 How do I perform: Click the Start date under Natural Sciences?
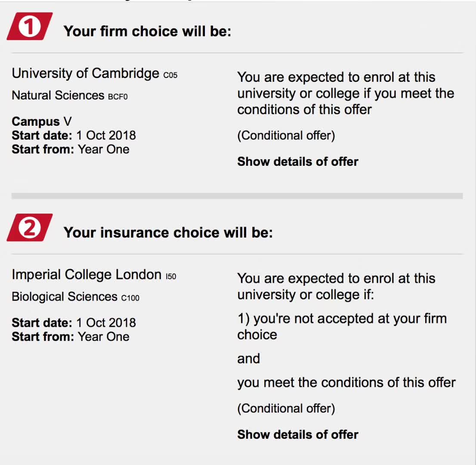click(x=74, y=136)
